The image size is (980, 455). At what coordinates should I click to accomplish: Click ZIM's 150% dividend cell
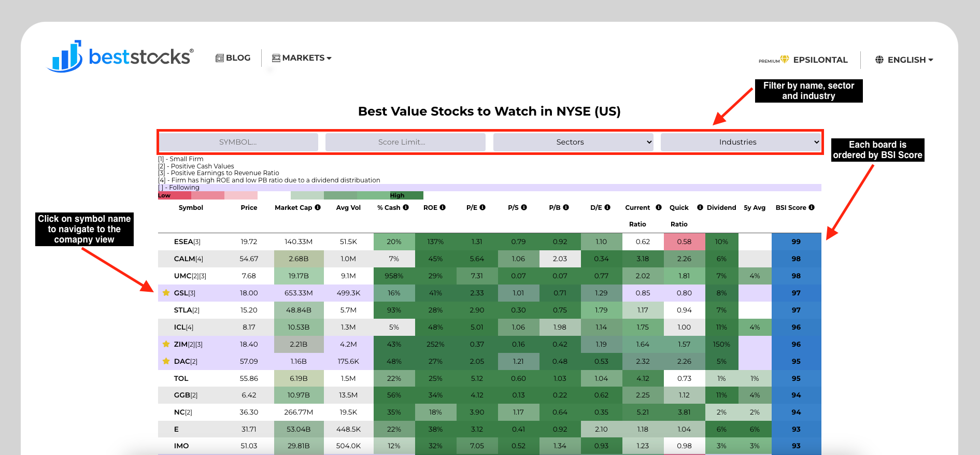coord(722,344)
